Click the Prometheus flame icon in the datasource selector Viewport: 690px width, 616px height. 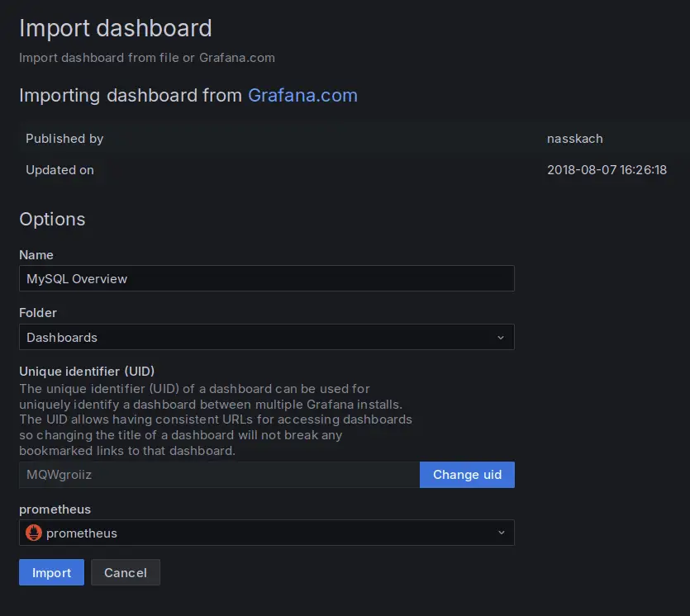point(34,533)
